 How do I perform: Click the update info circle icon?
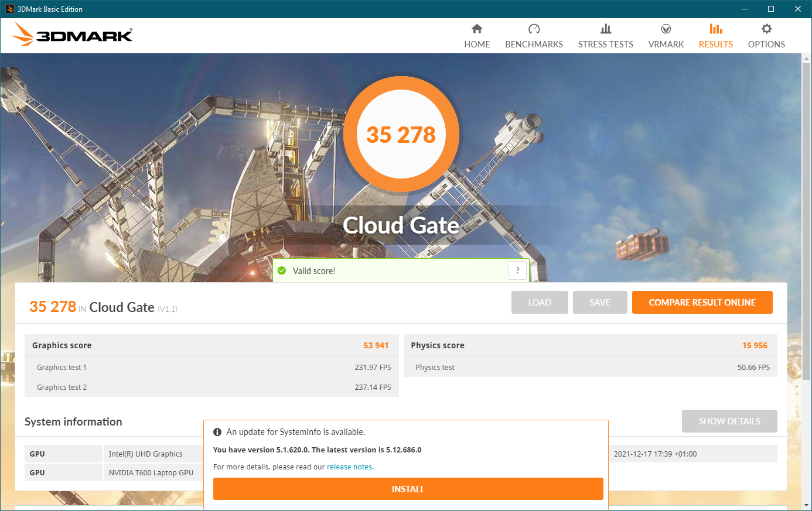[217, 432]
